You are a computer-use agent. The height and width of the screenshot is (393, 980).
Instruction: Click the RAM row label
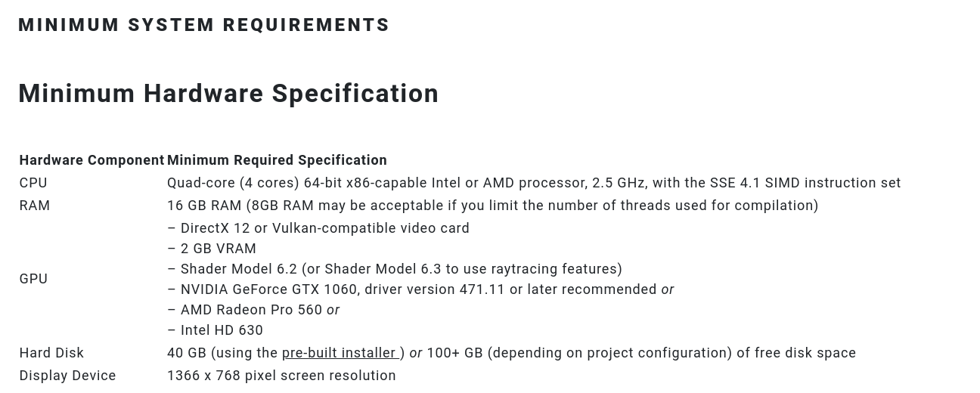[35, 206]
